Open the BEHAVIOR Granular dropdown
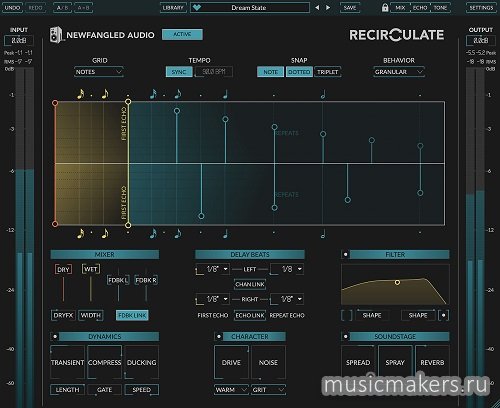Viewport: 500px width, 408px height. click(399, 72)
